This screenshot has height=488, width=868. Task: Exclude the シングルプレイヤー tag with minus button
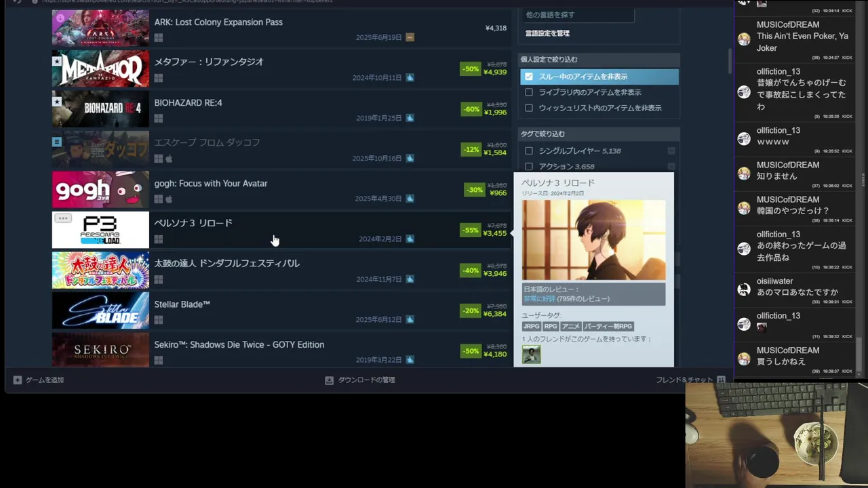click(671, 150)
